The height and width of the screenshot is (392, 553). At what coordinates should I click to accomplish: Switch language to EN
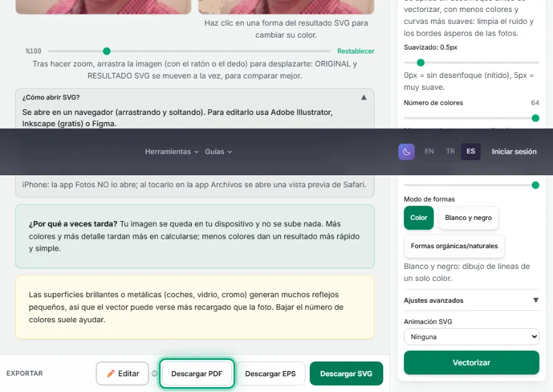click(429, 151)
